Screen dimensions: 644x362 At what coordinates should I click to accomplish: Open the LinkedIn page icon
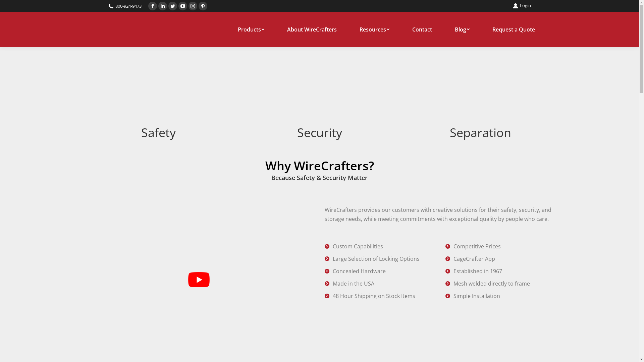pyautogui.click(x=163, y=6)
